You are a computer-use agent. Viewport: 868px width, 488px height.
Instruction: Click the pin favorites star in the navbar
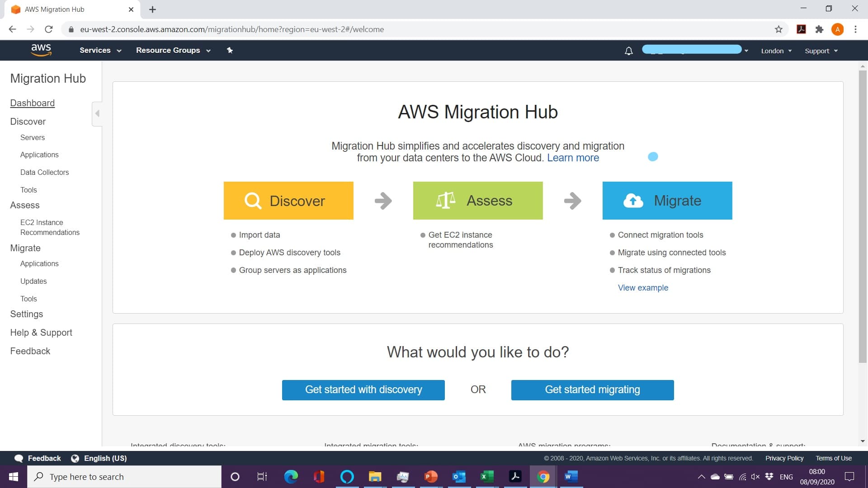pos(230,50)
